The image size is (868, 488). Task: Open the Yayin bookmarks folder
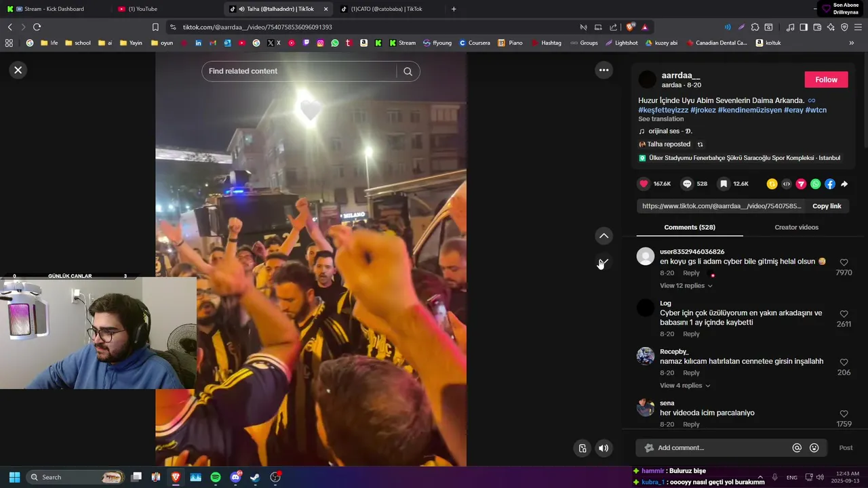tap(131, 43)
